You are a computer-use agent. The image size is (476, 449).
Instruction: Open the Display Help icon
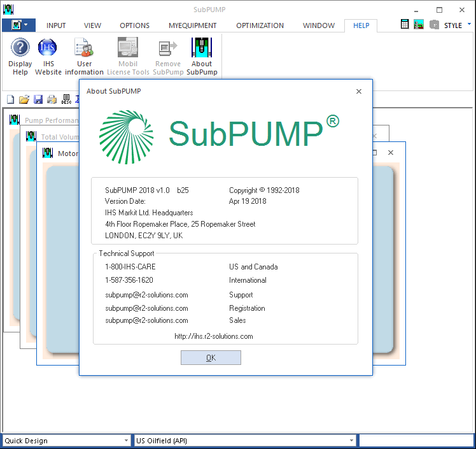(20, 47)
